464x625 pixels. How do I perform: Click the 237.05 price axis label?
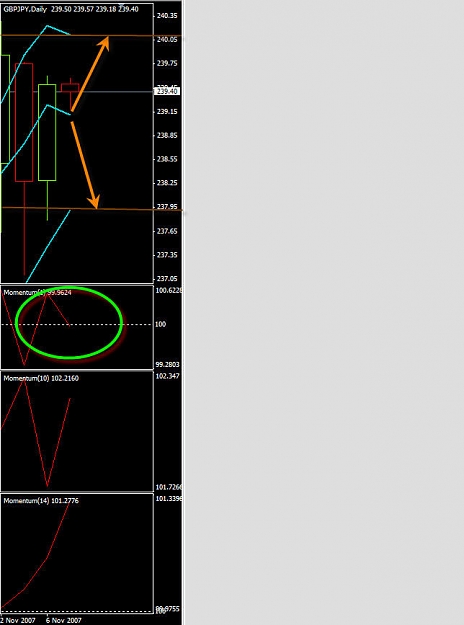coord(167,279)
